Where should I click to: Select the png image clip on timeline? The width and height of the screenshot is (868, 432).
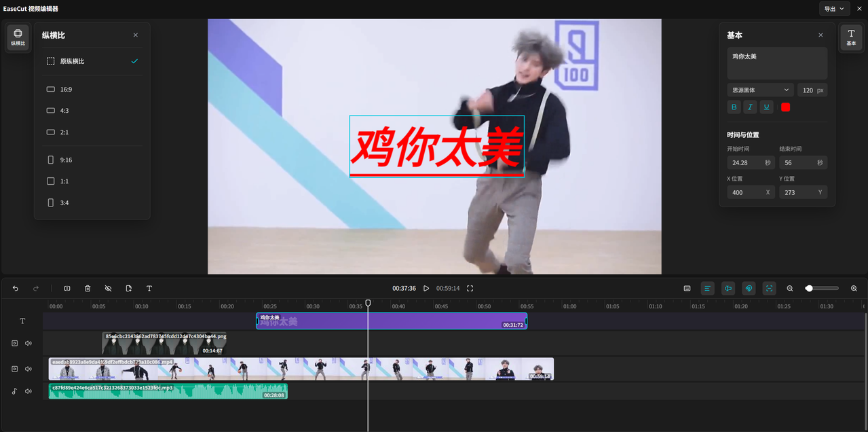pos(164,343)
